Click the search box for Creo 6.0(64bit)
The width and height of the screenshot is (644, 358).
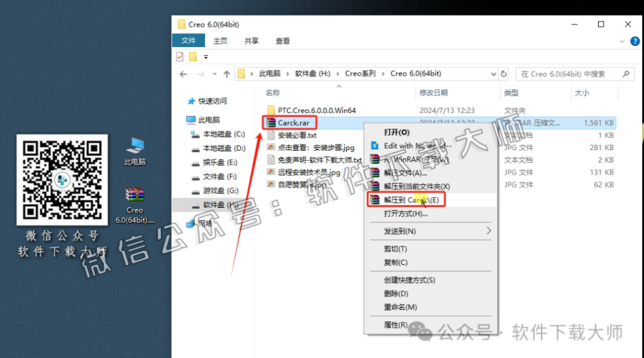click(575, 74)
